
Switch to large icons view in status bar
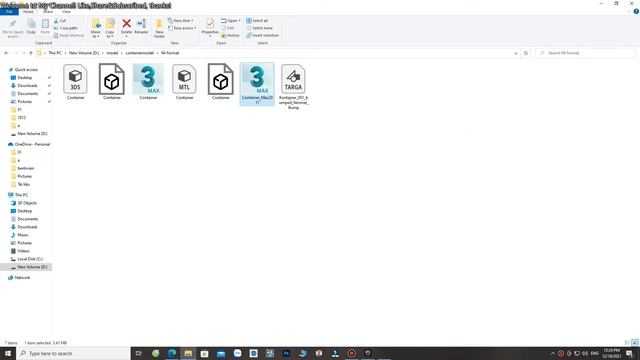(x=635, y=343)
